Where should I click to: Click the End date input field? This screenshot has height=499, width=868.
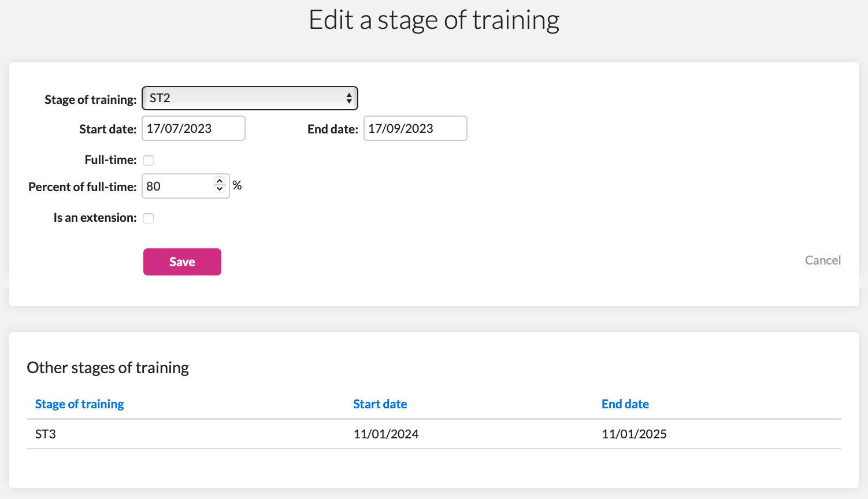pos(415,128)
